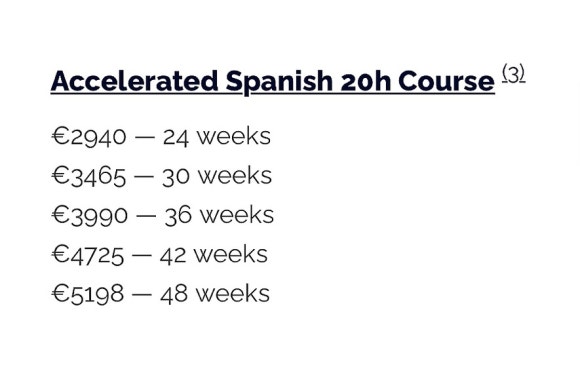
Task: Open the Accelerated Spanish 20h Course link
Action: [x=273, y=81]
